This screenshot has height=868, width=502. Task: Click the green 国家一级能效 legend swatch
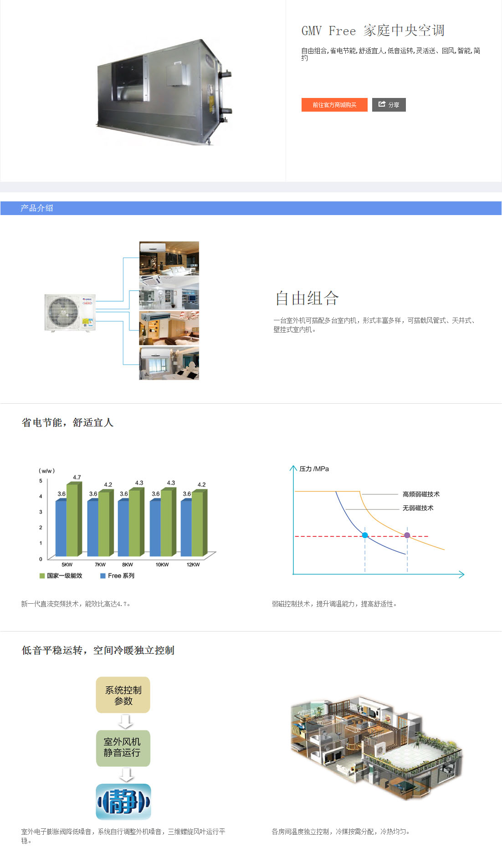pos(42,576)
